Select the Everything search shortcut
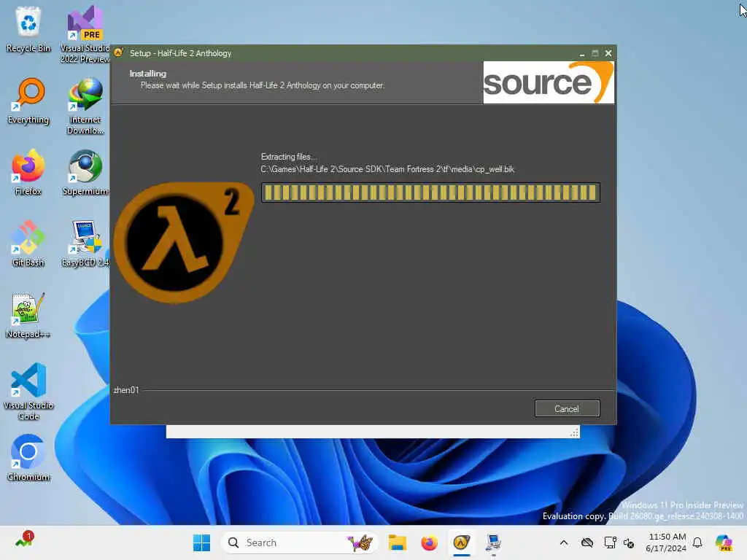The width and height of the screenshot is (747, 560). coord(28,101)
